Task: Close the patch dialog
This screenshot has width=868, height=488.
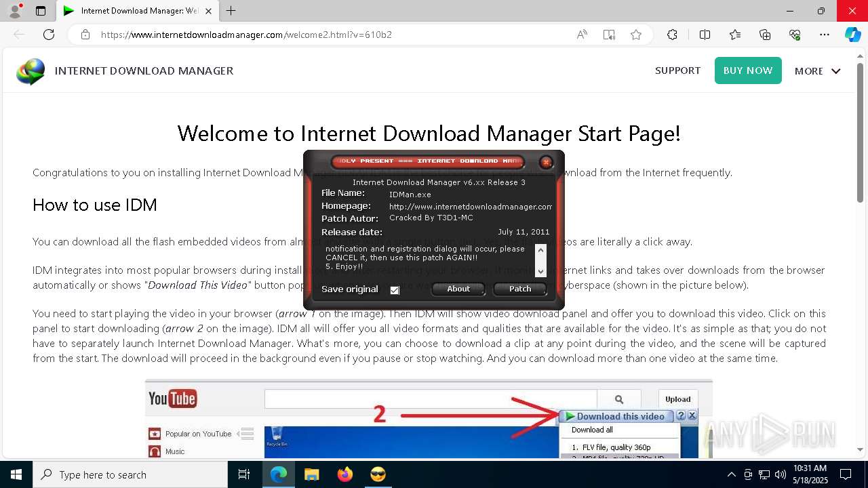Action: pos(546,162)
